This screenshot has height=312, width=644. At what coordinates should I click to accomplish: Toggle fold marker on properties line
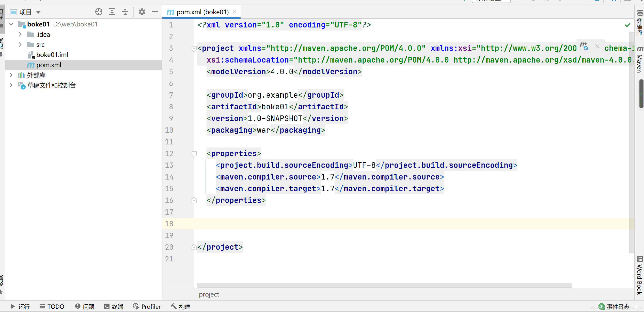194,154
